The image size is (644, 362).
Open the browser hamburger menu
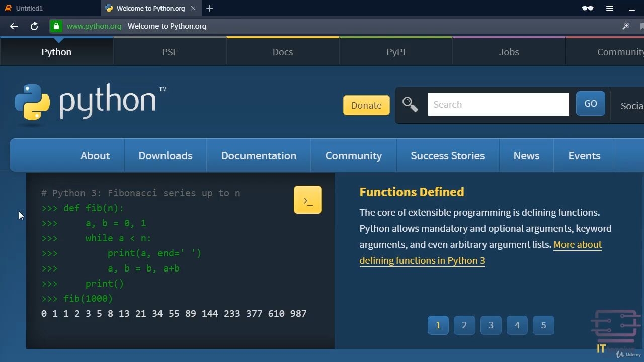[x=610, y=8]
